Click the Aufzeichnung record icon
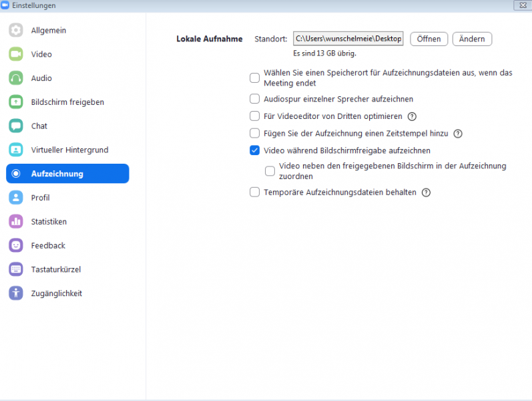The width and height of the screenshot is (532, 401). click(15, 174)
